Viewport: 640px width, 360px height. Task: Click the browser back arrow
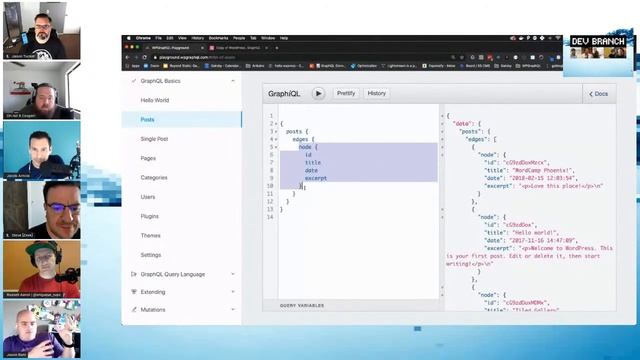tap(127, 58)
